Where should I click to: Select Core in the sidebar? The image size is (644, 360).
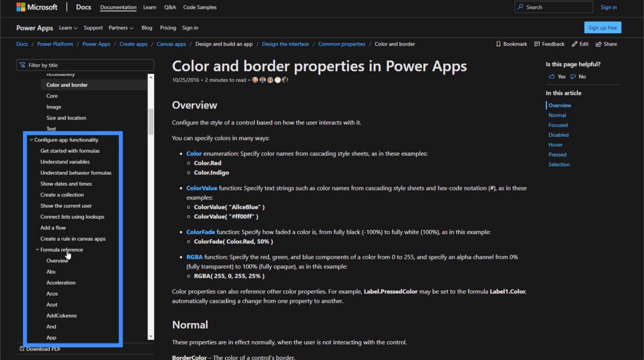[x=52, y=96]
